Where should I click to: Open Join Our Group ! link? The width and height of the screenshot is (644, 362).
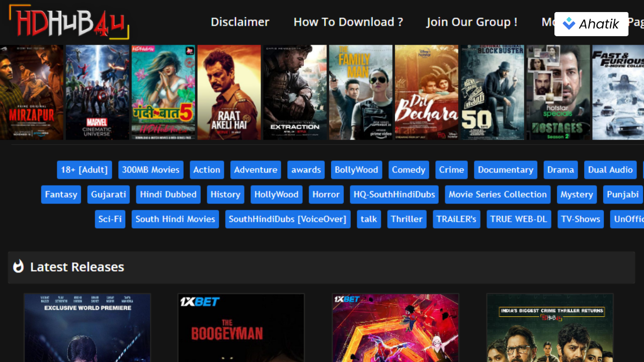pos(472,22)
